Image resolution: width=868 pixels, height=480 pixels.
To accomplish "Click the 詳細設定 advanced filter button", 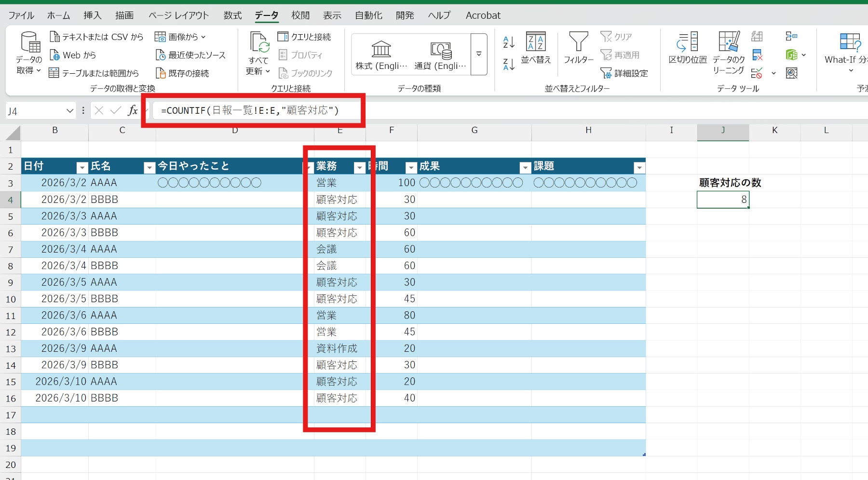I will point(625,73).
